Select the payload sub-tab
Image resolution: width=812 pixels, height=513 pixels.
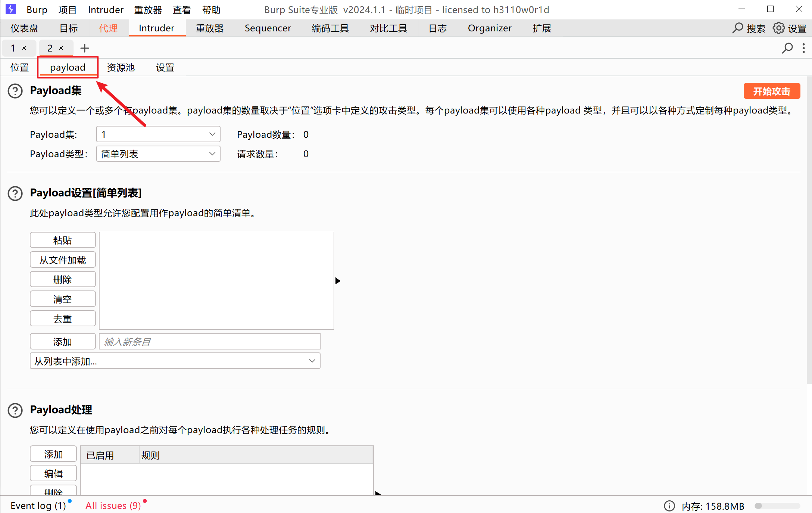click(68, 68)
